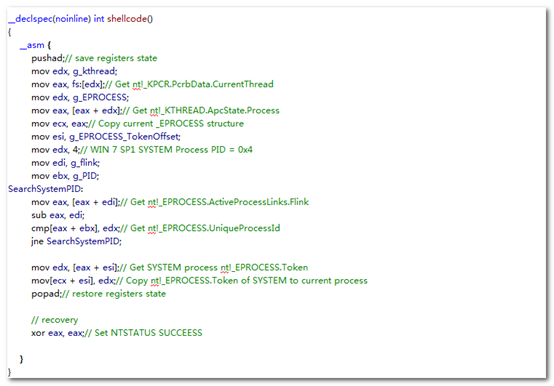
Task: Click the __declspec(noinline) keyword
Action: click(x=49, y=19)
